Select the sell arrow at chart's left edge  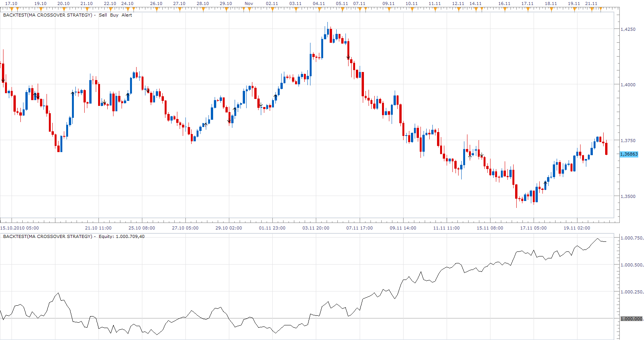point(3,80)
